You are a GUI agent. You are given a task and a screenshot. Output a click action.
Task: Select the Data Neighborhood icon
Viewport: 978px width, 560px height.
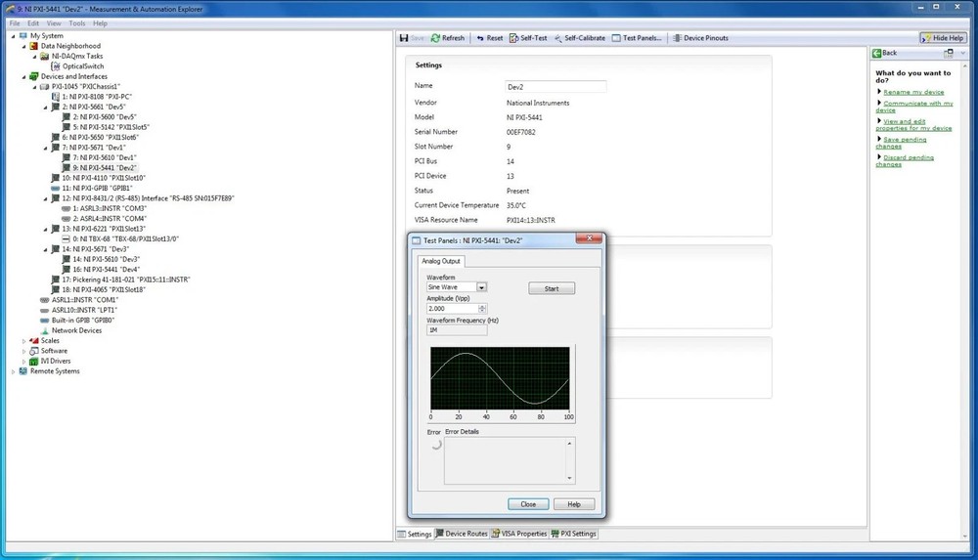coord(33,46)
